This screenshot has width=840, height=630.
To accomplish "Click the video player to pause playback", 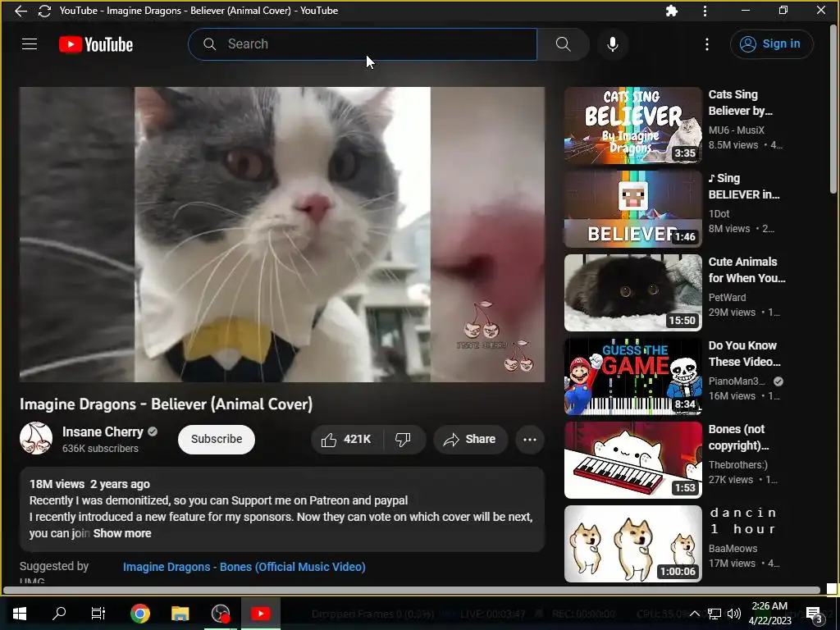I will tap(282, 234).
